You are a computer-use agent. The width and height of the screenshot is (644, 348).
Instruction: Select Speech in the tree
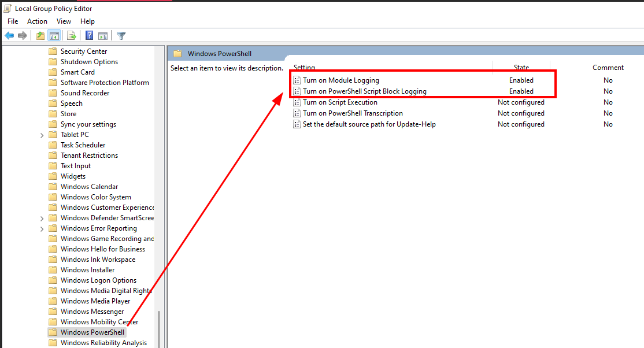[72, 103]
